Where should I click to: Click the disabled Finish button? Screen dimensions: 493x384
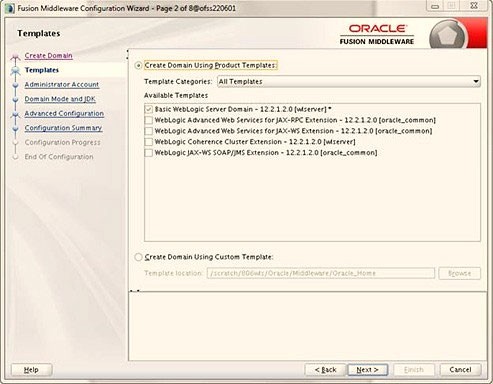click(x=414, y=370)
